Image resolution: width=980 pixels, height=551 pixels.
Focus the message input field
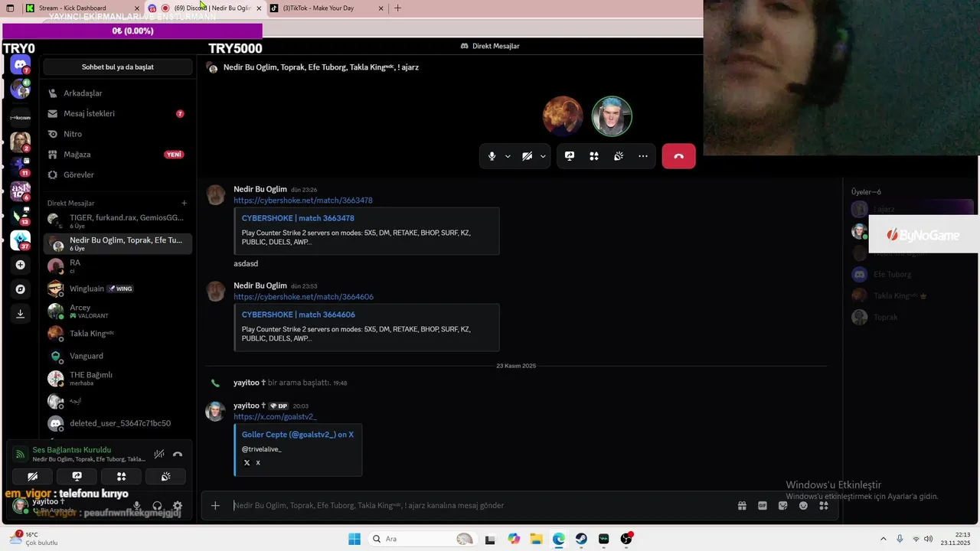pos(482,505)
